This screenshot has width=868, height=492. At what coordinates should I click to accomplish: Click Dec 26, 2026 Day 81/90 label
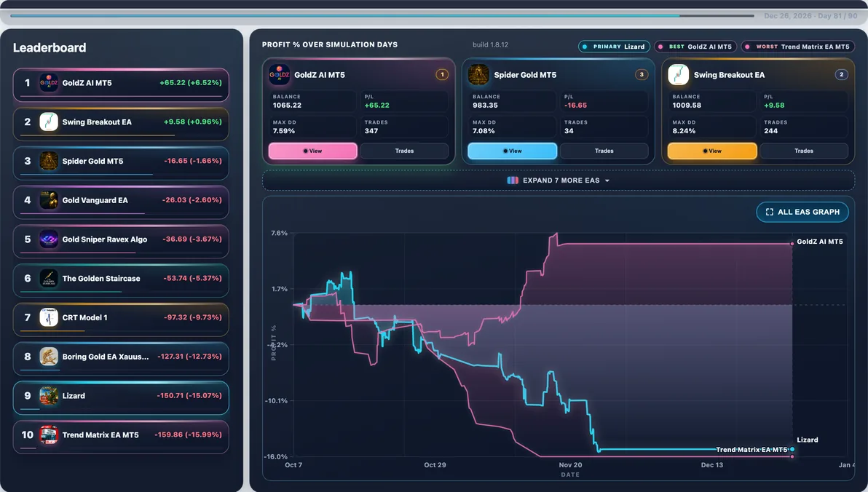click(x=810, y=16)
